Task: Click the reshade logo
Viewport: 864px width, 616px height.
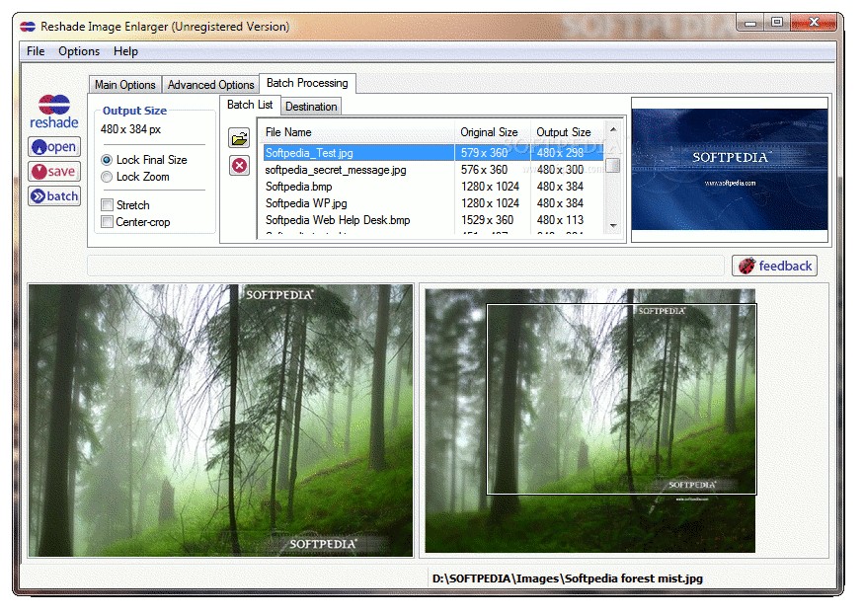Action: click(x=54, y=112)
